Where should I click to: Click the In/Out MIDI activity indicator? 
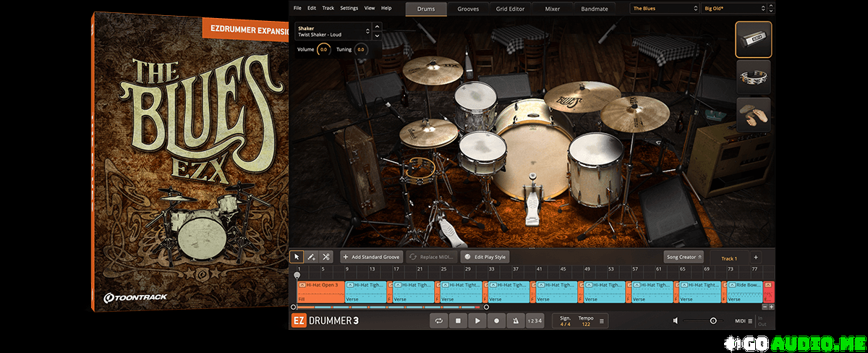760,321
